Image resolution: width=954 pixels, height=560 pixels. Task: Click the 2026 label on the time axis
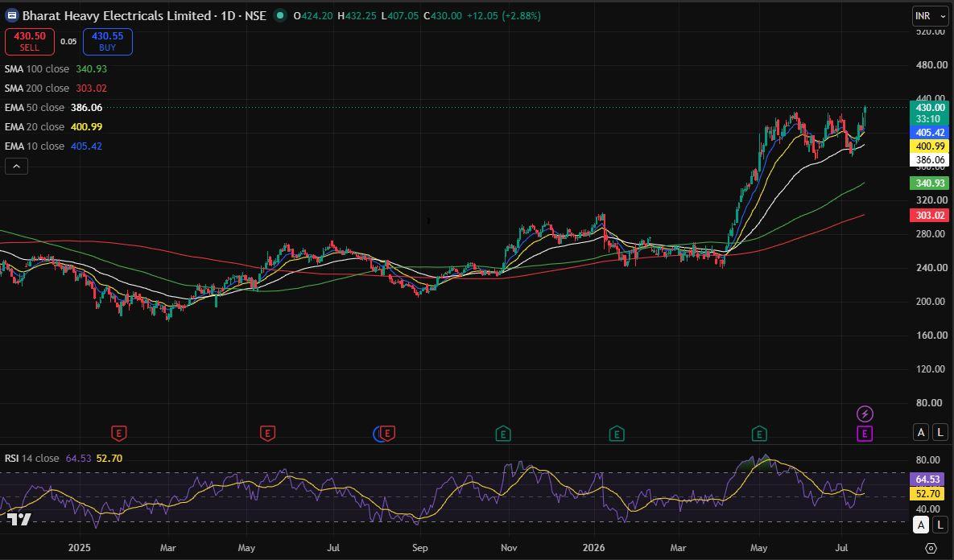coord(594,548)
